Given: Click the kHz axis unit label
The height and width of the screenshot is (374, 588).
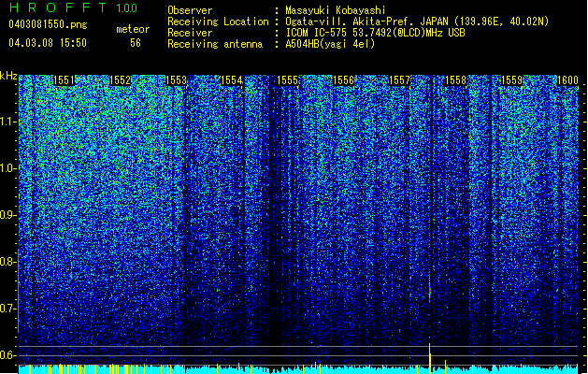Looking at the screenshot, I should pos(8,76).
